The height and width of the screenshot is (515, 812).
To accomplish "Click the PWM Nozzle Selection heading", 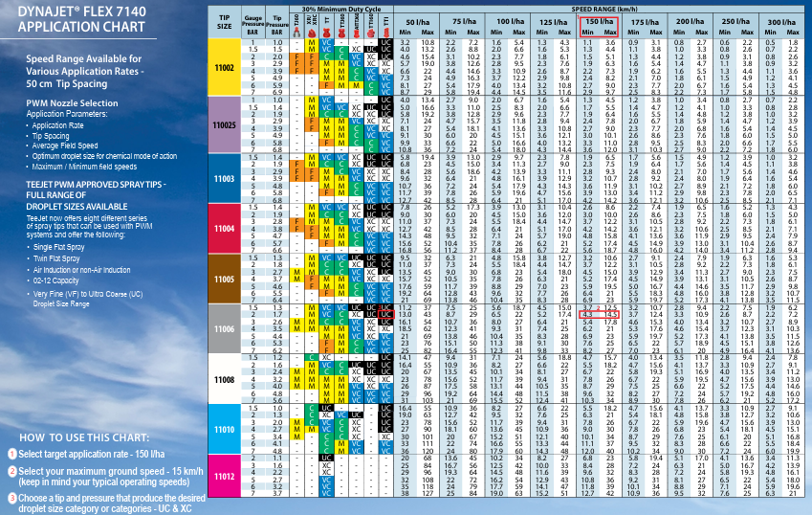I will 72,103.
